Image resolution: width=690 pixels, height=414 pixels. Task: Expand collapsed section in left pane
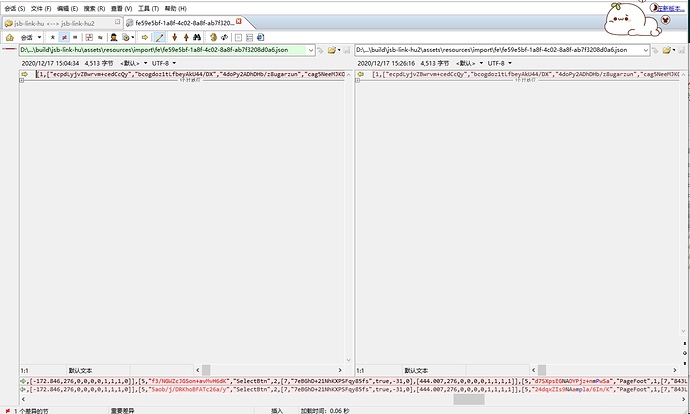coord(22,81)
